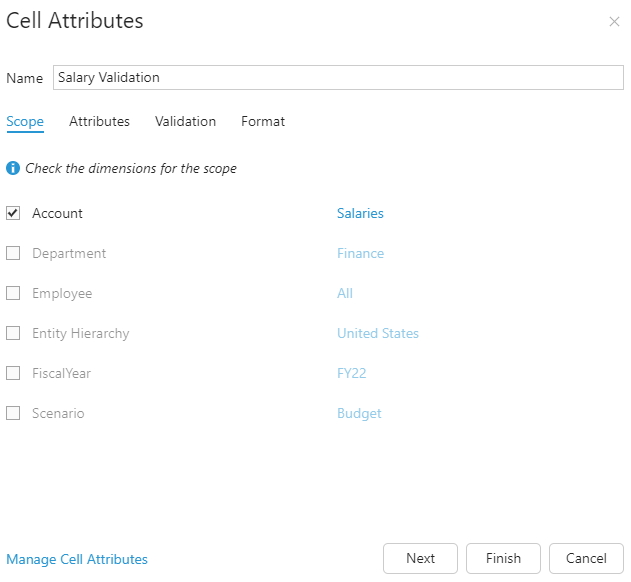Enable the Employee dimension checkbox
631x582 pixels.
pyautogui.click(x=13, y=293)
